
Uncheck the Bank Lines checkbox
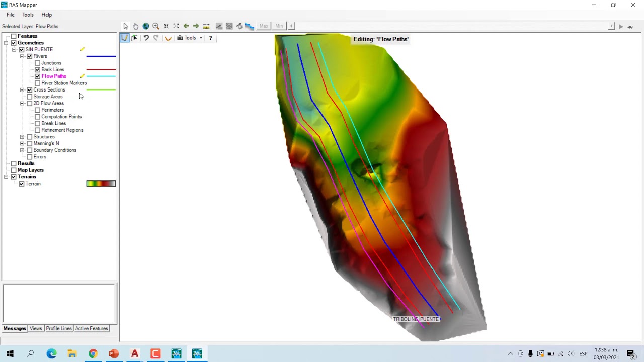pyautogui.click(x=38, y=70)
